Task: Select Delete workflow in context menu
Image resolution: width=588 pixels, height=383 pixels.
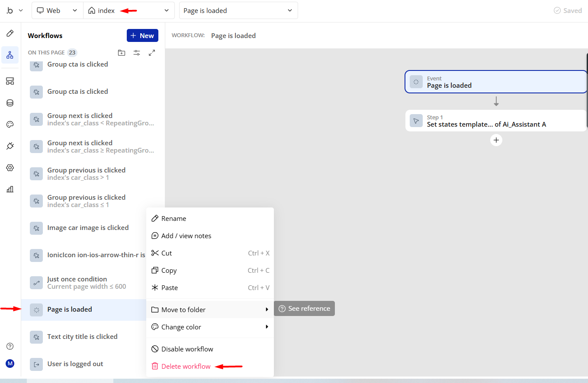Action: point(186,366)
